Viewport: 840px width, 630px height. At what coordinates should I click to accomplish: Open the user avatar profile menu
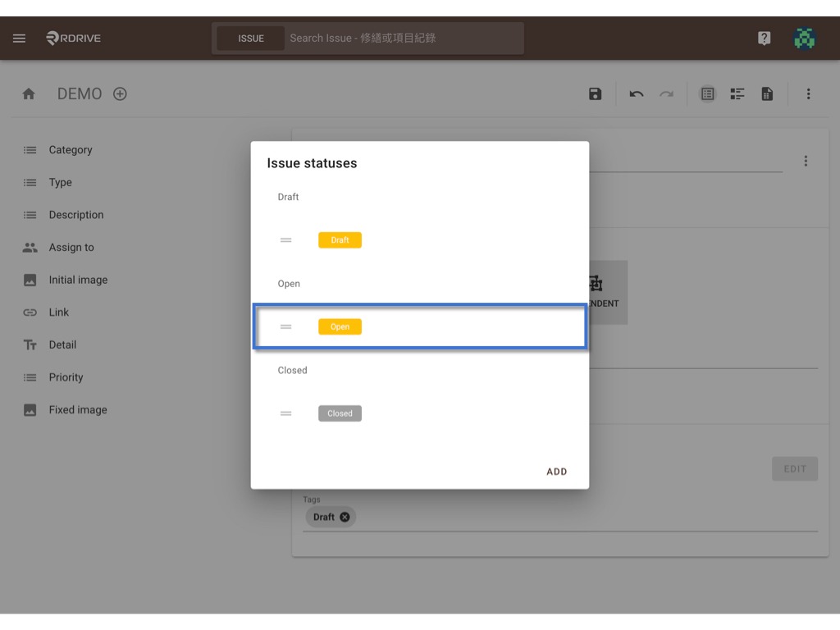(804, 38)
